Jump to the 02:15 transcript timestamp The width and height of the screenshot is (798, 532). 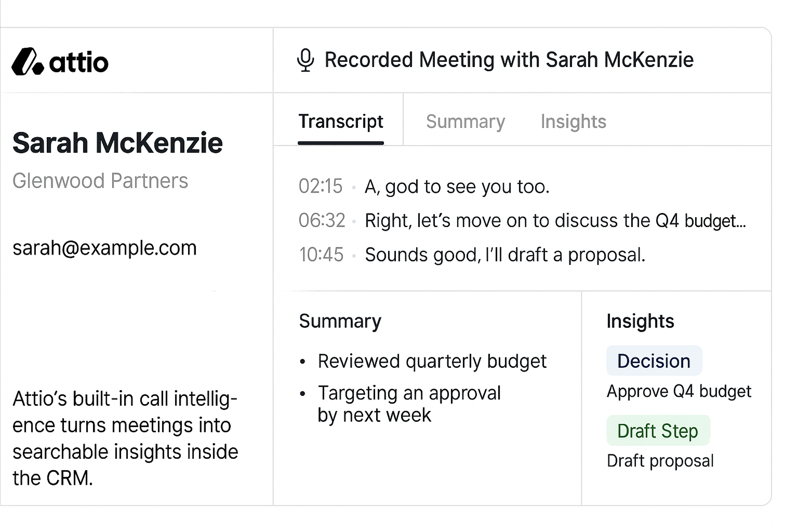point(321,187)
